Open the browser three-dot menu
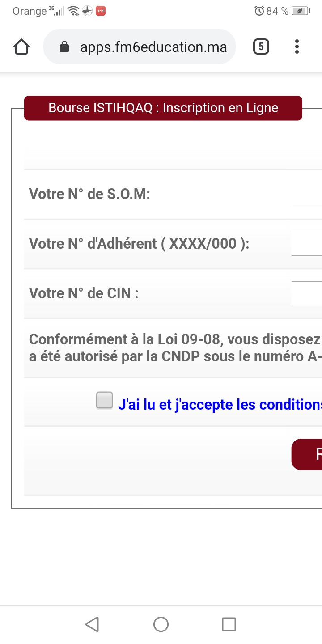322x644 pixels. pos(297,47)
